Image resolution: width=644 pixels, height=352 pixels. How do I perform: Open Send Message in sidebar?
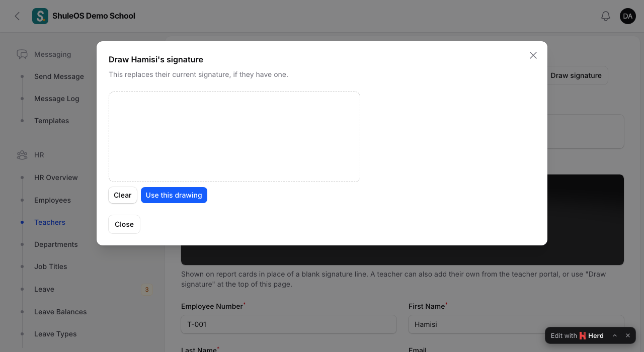click(x=59, y=76)
